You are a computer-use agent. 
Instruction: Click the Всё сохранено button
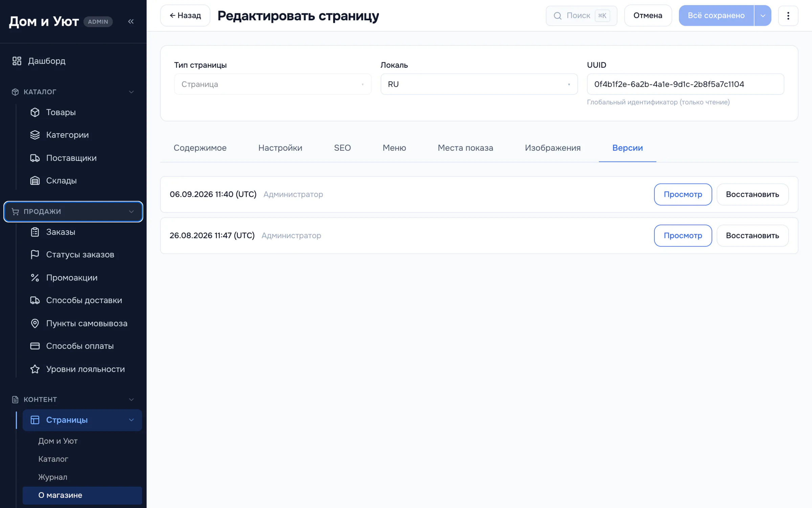pos(716,16)
